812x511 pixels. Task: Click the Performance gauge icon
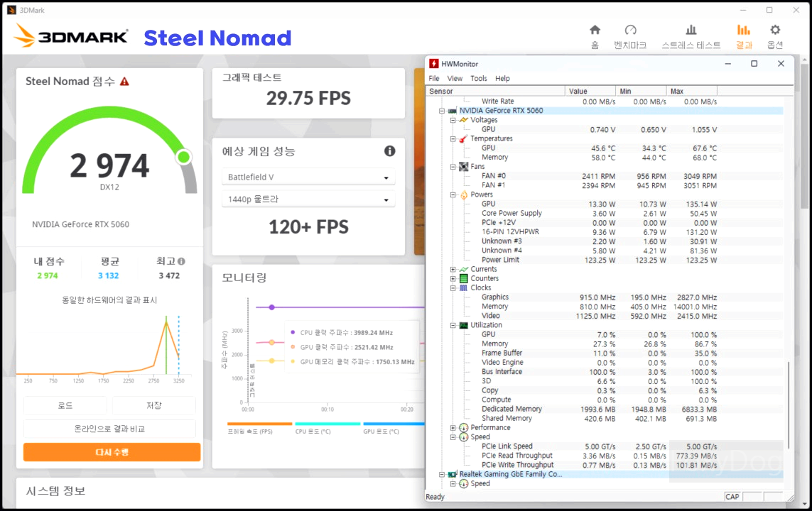463,428
